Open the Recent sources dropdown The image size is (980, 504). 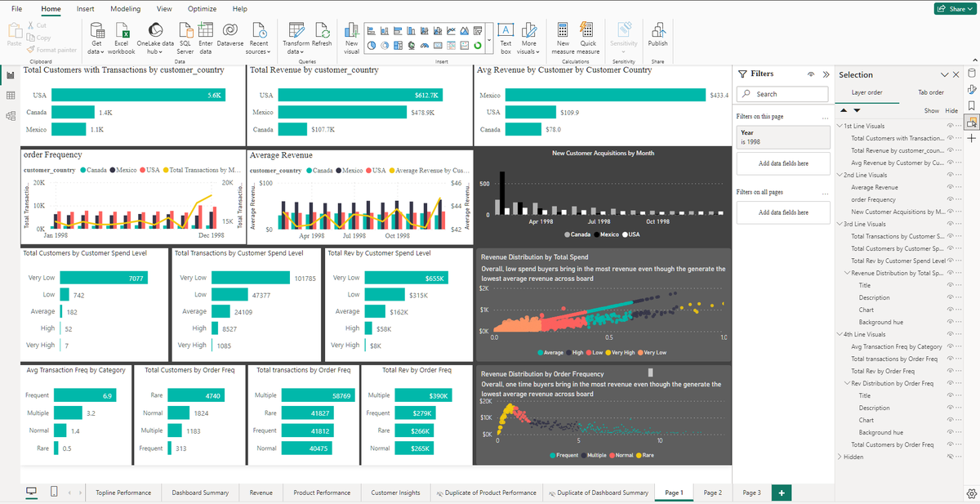[x=258, y=38]
